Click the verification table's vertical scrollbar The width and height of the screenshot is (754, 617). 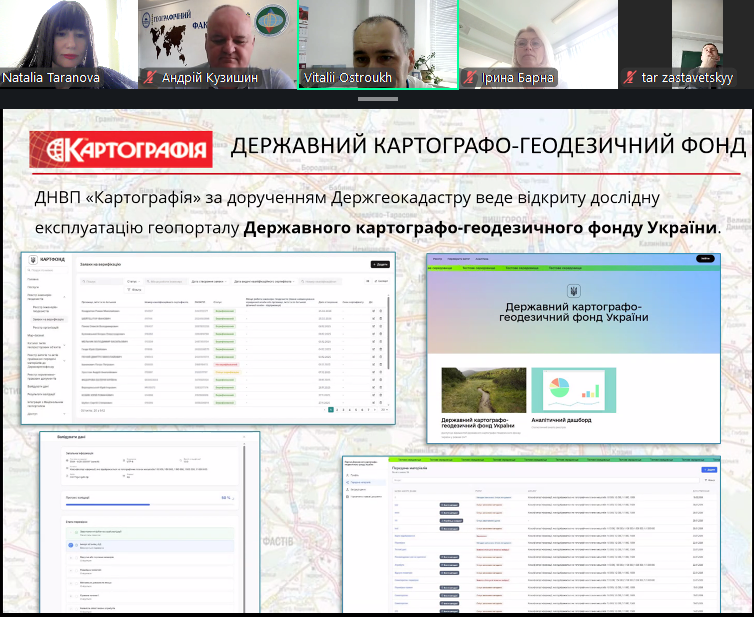coord(389,332)
